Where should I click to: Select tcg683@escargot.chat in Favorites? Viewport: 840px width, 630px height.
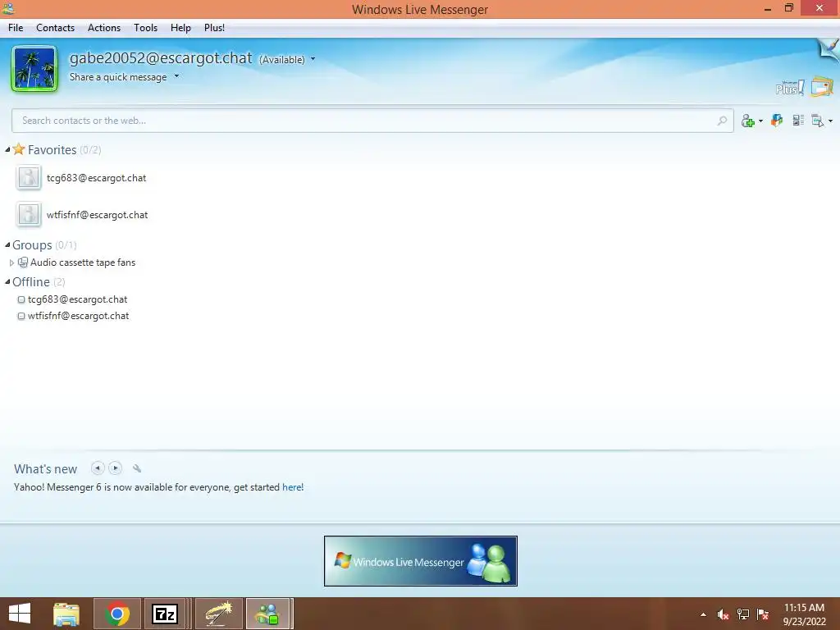[97, 178]
